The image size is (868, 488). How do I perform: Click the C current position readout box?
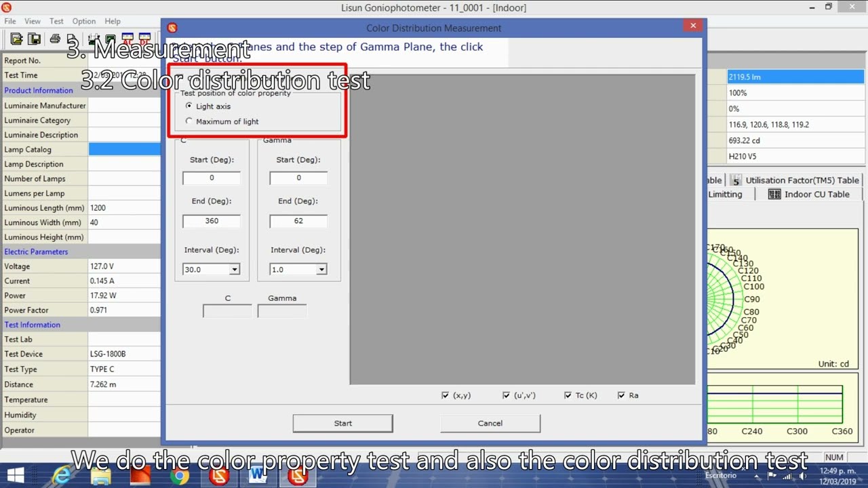pos(227,311)
